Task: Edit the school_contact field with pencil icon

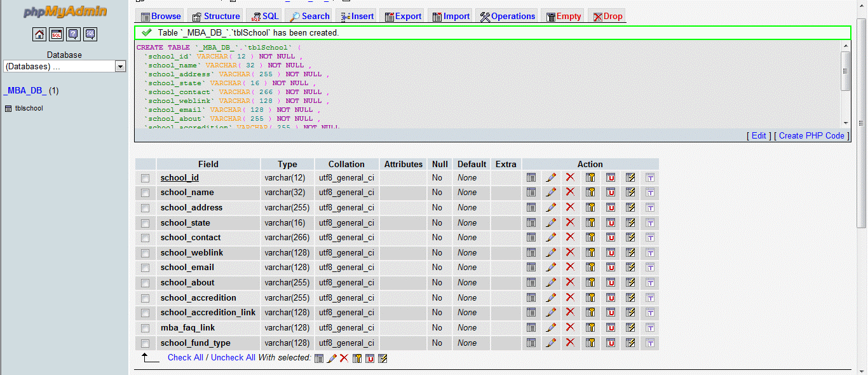Action: [x=551, y=238]
